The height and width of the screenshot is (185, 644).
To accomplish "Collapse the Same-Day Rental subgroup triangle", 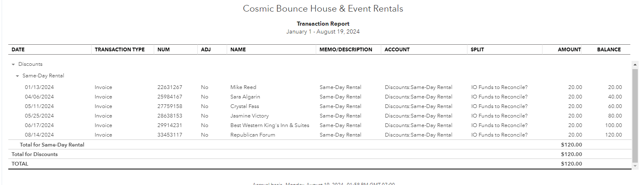I will (x=17, y=76).
